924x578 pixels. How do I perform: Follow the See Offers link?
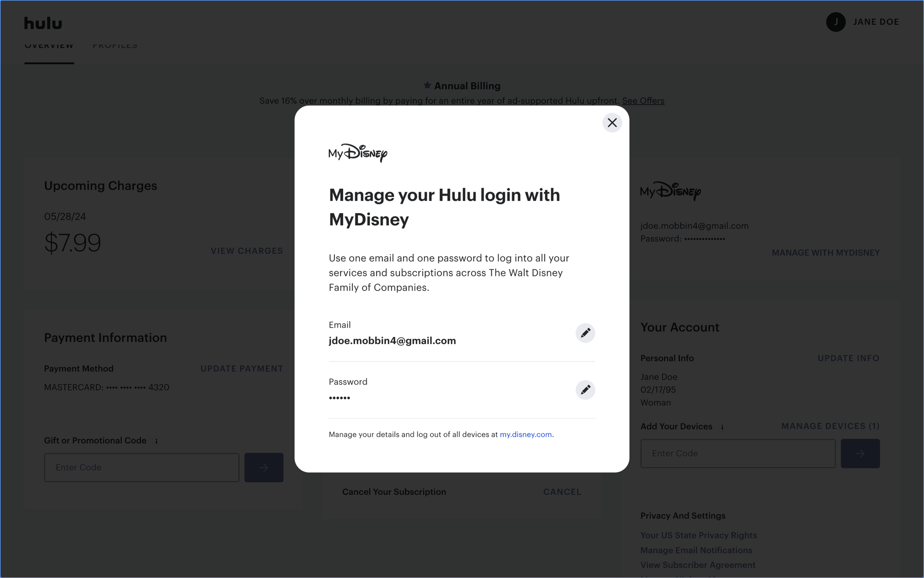tap(643, 101)
